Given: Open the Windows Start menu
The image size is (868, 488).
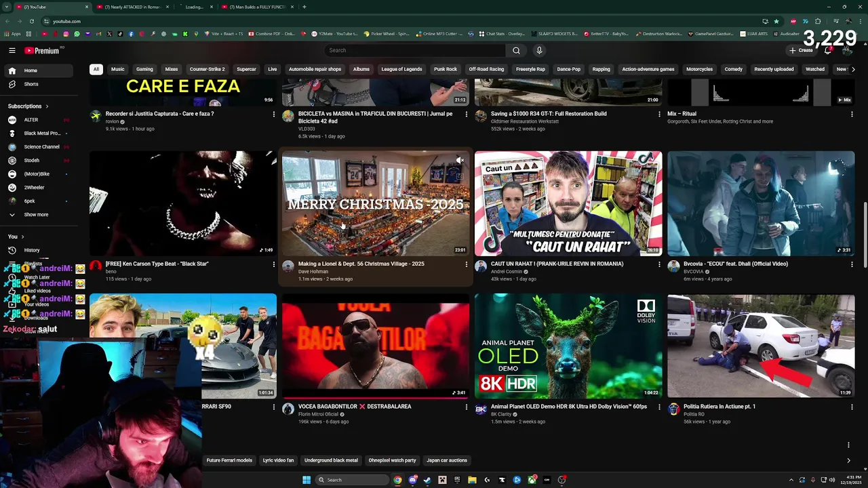Looking at the screenshot, I should coord(307,480).
